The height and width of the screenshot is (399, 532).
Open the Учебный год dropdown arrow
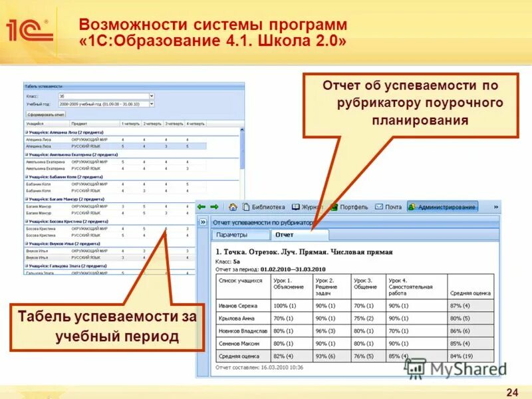click(x=152, y=104)
